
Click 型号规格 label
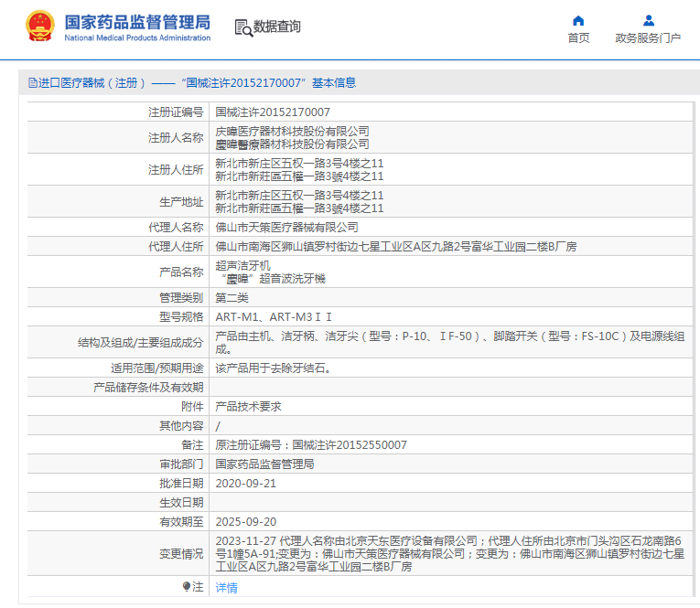(181, 317)
